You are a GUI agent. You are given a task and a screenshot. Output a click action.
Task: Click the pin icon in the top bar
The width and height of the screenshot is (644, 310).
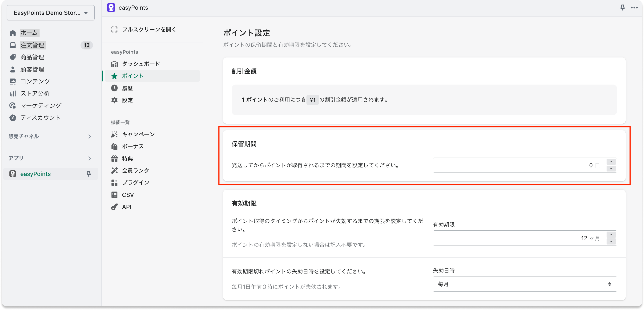click(622, 8)
